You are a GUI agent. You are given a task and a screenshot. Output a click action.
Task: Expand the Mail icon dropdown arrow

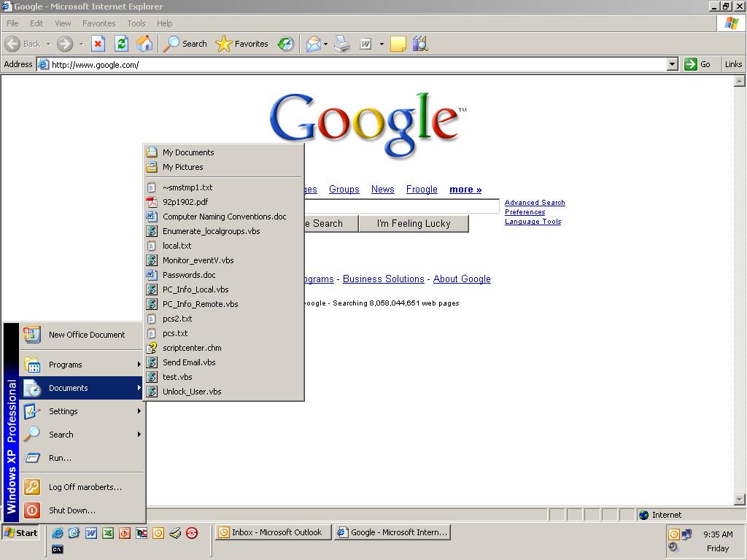(x=325, y=44)
